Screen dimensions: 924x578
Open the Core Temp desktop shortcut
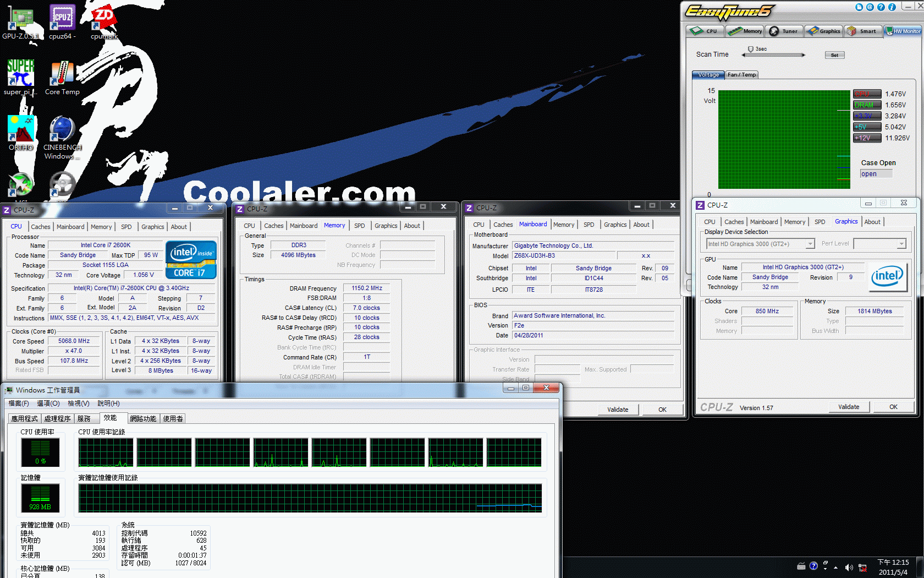(x=62, y=77)
